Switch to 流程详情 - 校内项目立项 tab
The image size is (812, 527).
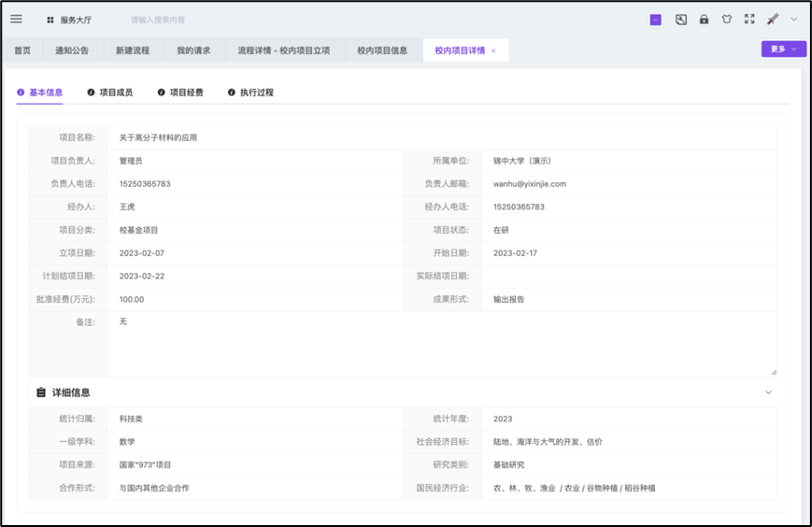(x=283, y=50)
